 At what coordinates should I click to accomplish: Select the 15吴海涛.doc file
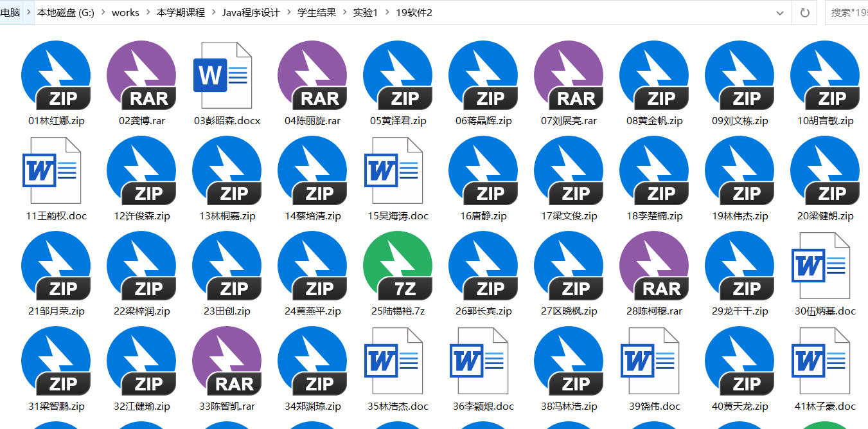click(x=393, y=171)
